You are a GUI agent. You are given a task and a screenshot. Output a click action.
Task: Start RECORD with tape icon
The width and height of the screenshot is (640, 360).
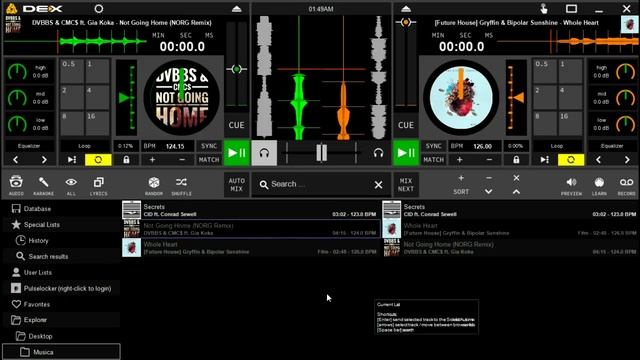pyautogui.click(x=627, y=185)
